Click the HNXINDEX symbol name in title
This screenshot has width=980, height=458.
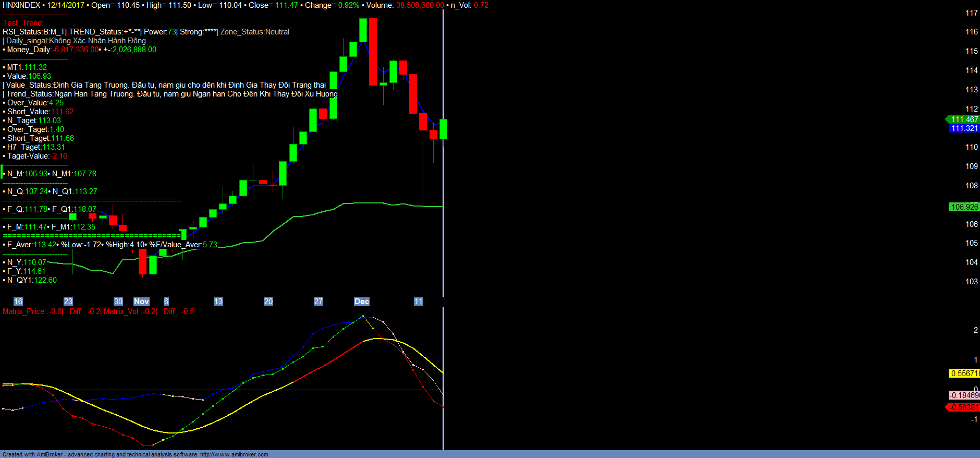pyautogui.click(x=21, y=5)
